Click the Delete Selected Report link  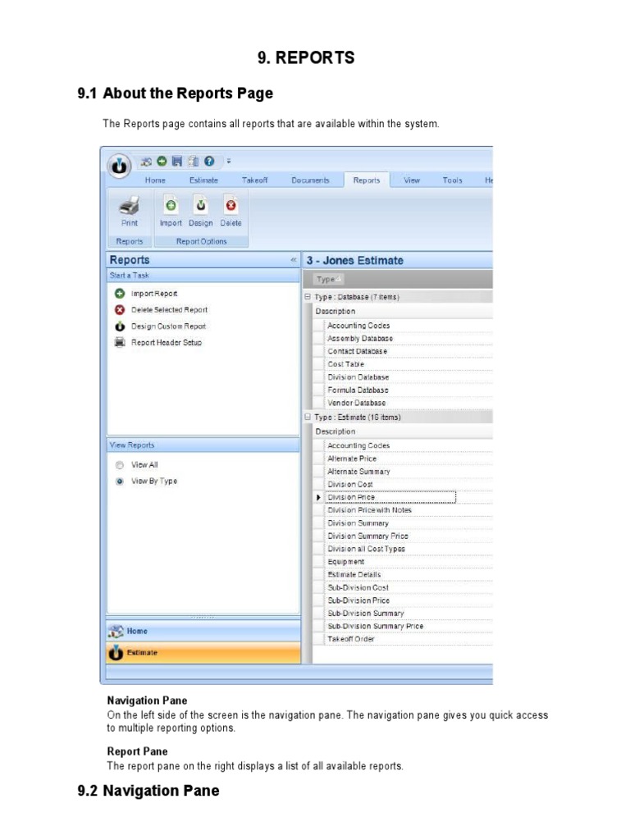(x=169, y=309)
